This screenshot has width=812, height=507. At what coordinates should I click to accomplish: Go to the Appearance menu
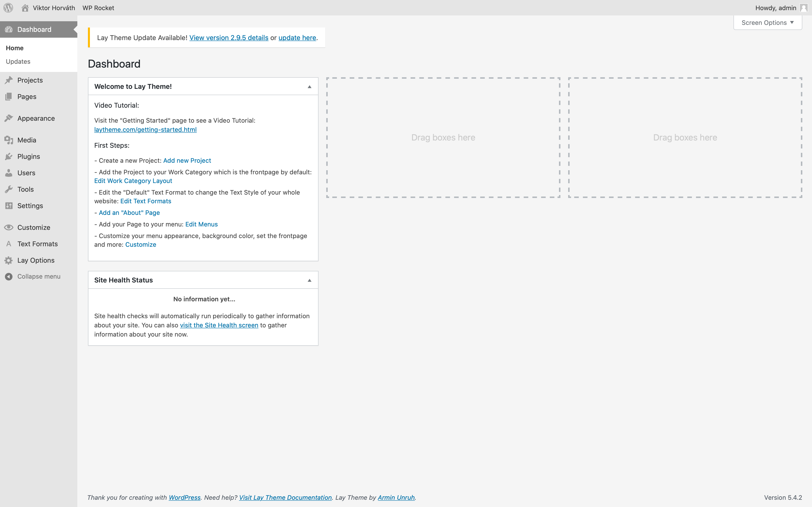coord(36,118)
